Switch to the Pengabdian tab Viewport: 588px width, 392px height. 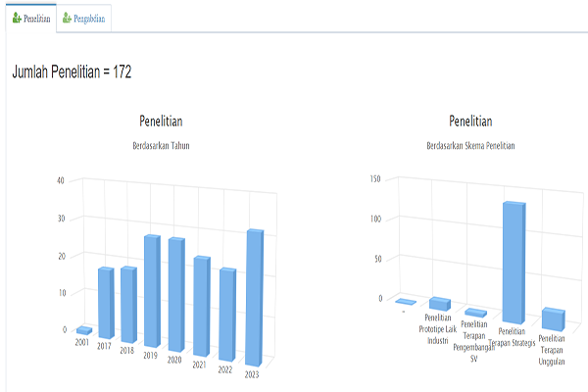tap(88, 18)
